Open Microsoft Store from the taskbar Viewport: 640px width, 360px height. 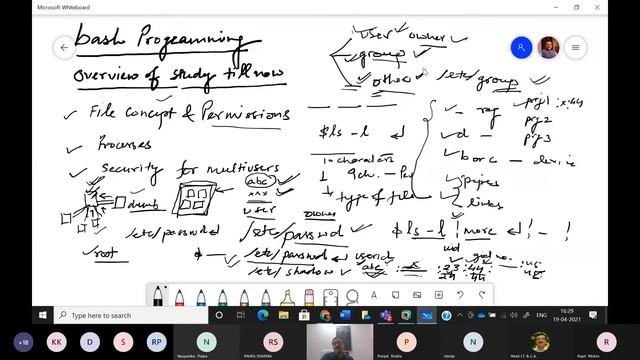click(x=304, y=315)
